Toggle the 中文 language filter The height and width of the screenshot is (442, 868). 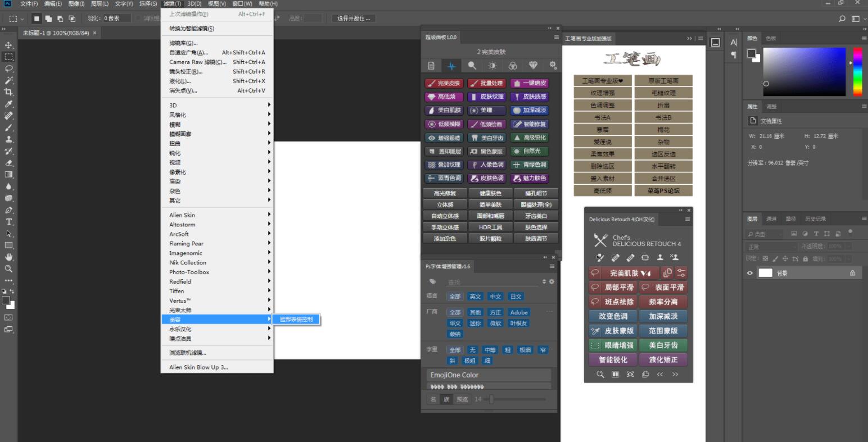495,297
